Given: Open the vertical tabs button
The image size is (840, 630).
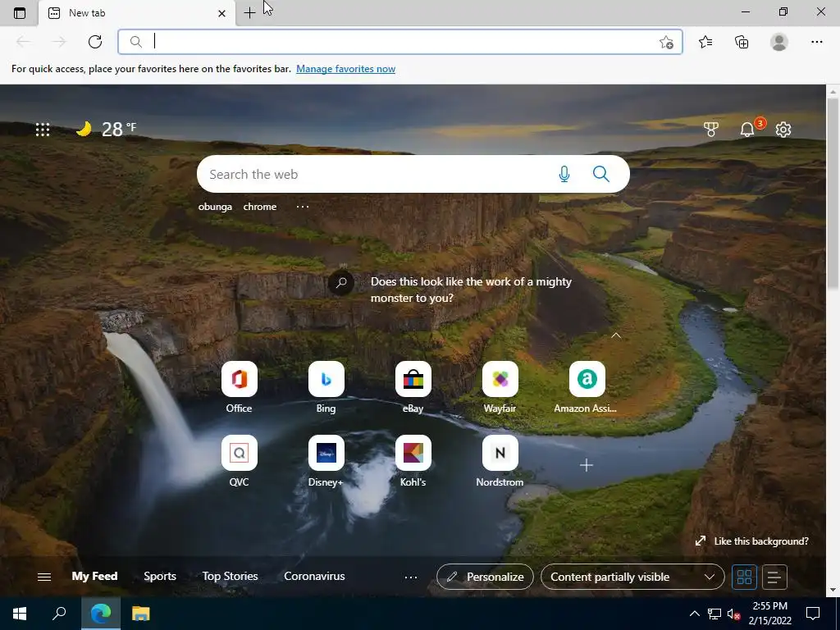Looking at the screenshot, I should (20, 13).
